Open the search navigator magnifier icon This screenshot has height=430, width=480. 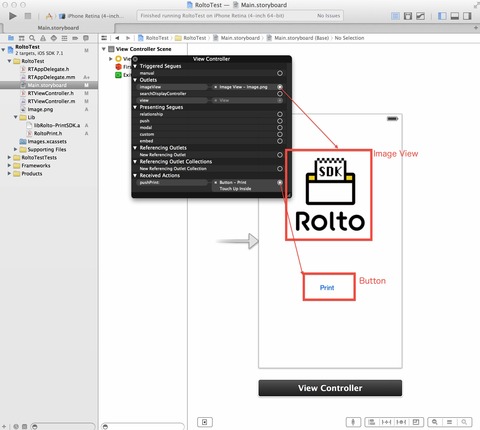[x=32, y=38]
